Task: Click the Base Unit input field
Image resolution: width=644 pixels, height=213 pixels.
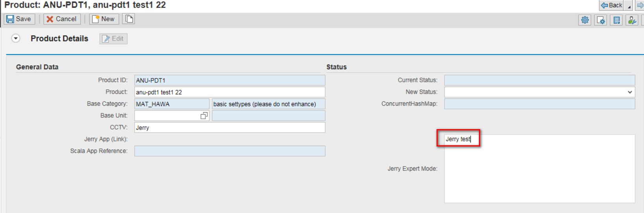Action: point(167,116)
